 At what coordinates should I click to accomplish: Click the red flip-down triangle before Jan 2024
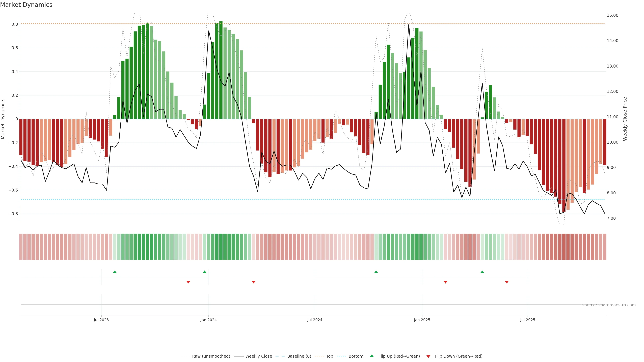(x=188, y=282)
